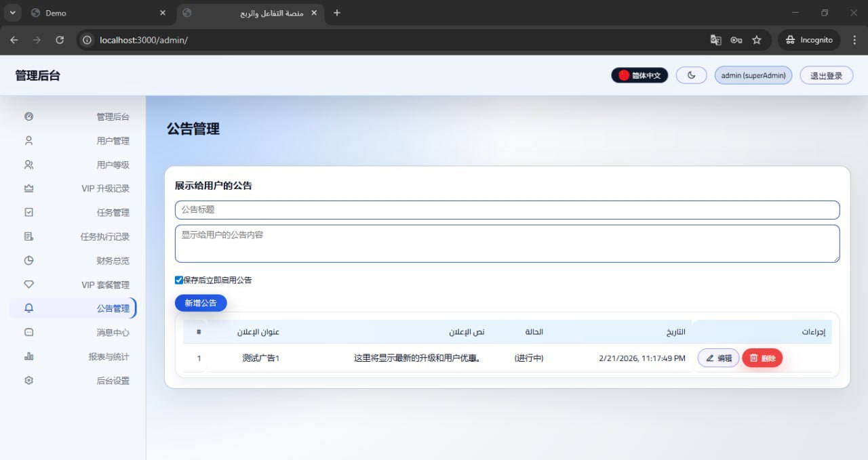The width and height of the screenshot is (868, 460).
Task: Switch to the Demo browser tab
Action: pos(95,13)
